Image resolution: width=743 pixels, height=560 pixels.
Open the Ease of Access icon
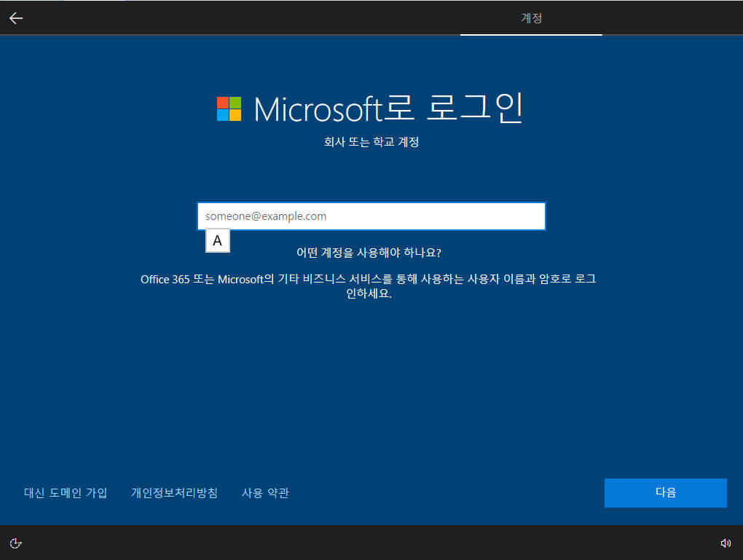point(15,543)
